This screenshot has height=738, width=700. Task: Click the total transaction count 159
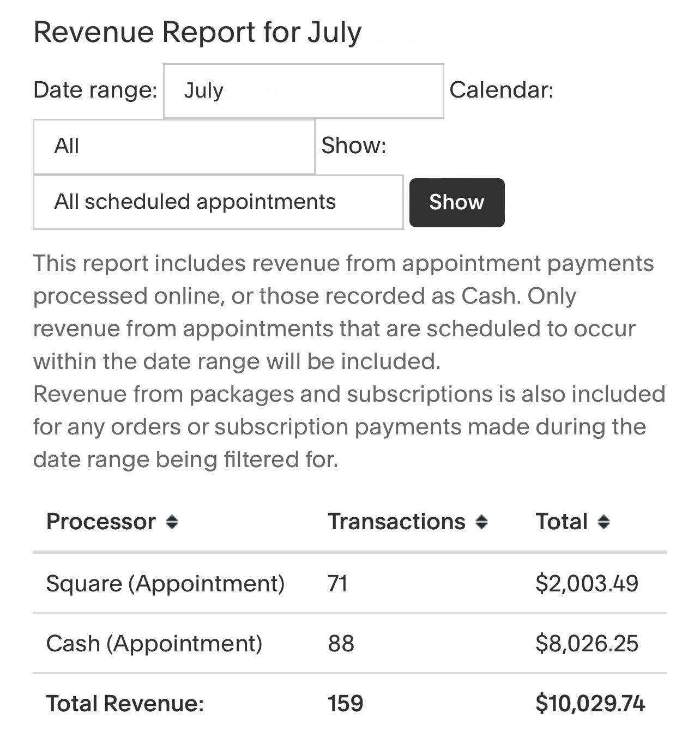(x=345, y=703)
